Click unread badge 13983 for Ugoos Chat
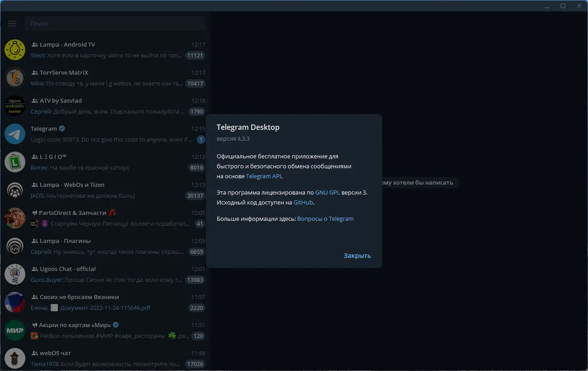Viewport: 588px width, 371px height. [195, 280]
